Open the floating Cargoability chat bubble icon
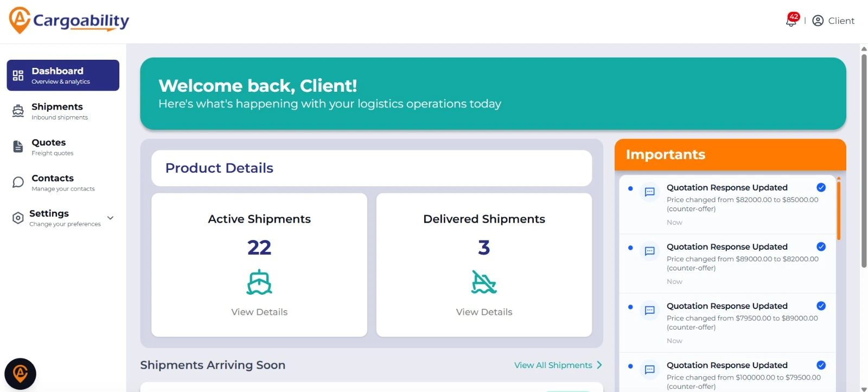The image size is (868, 392). tap(20, 374)
